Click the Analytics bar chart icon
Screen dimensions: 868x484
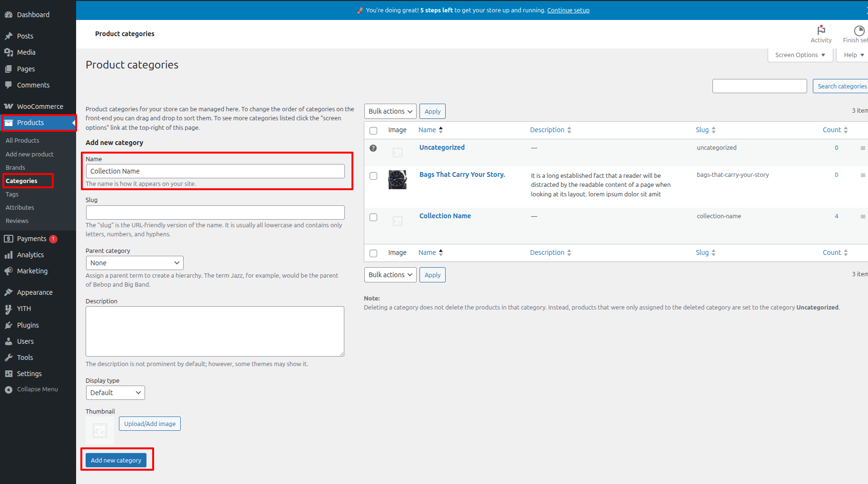9,255
